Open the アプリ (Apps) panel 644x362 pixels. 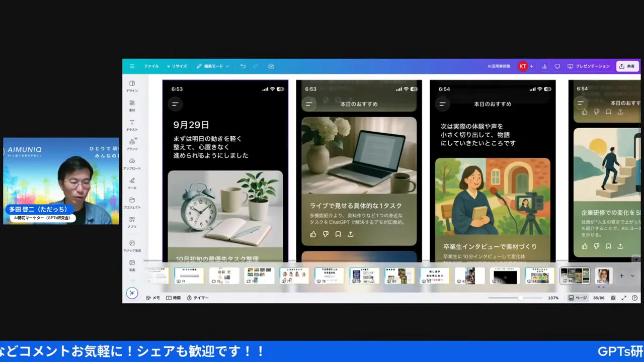click(x=132, y=222)
